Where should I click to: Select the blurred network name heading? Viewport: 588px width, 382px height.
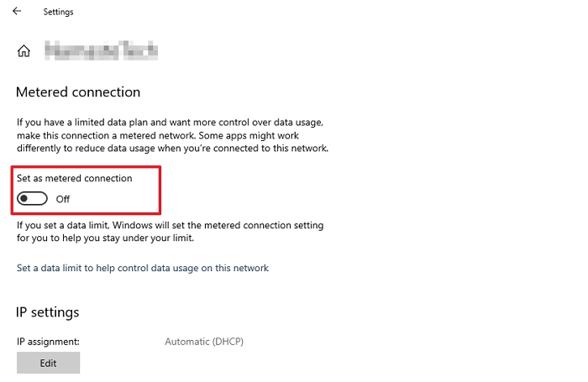[102, 51]
